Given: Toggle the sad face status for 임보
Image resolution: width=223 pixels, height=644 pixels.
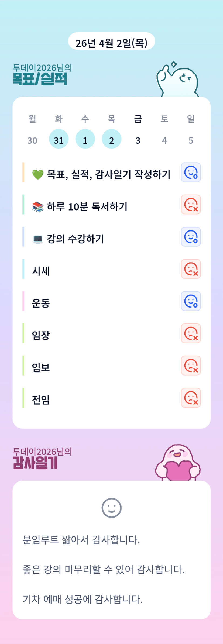Looking at the screenshot, I should 191,366.
